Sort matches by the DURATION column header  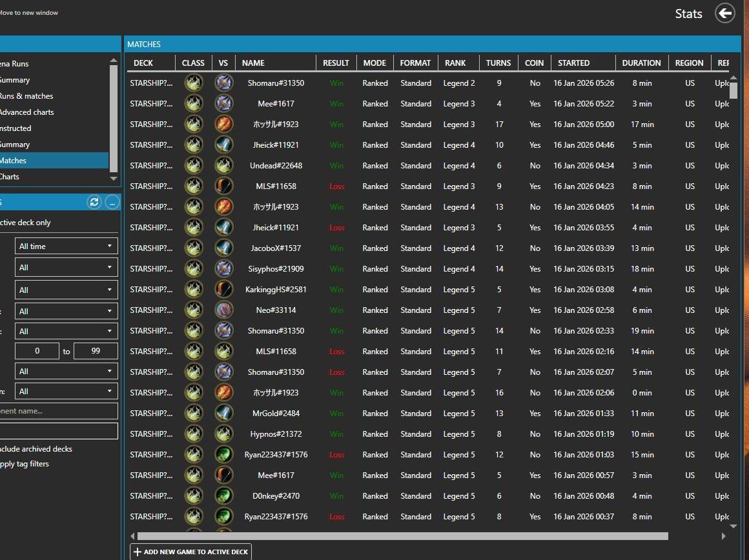pos(641,63)
